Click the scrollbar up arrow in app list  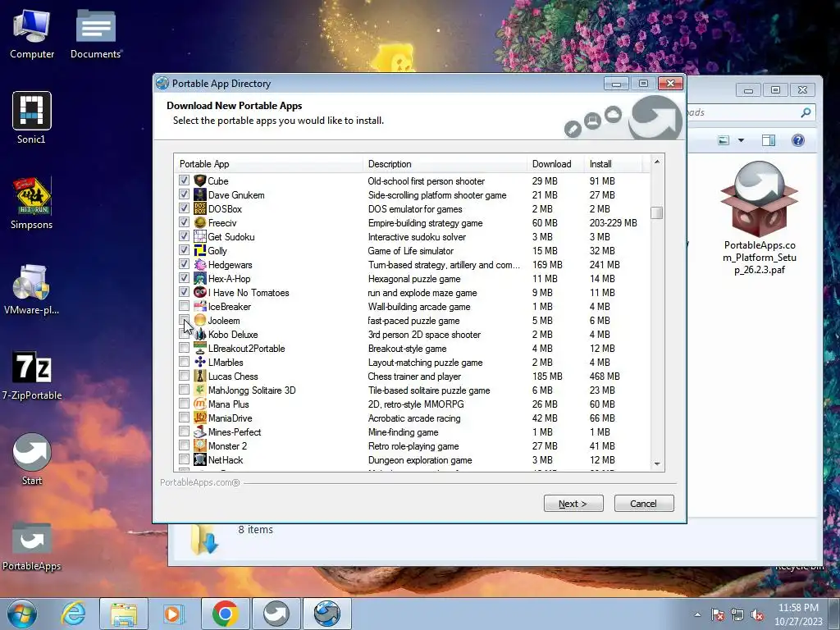657,162
